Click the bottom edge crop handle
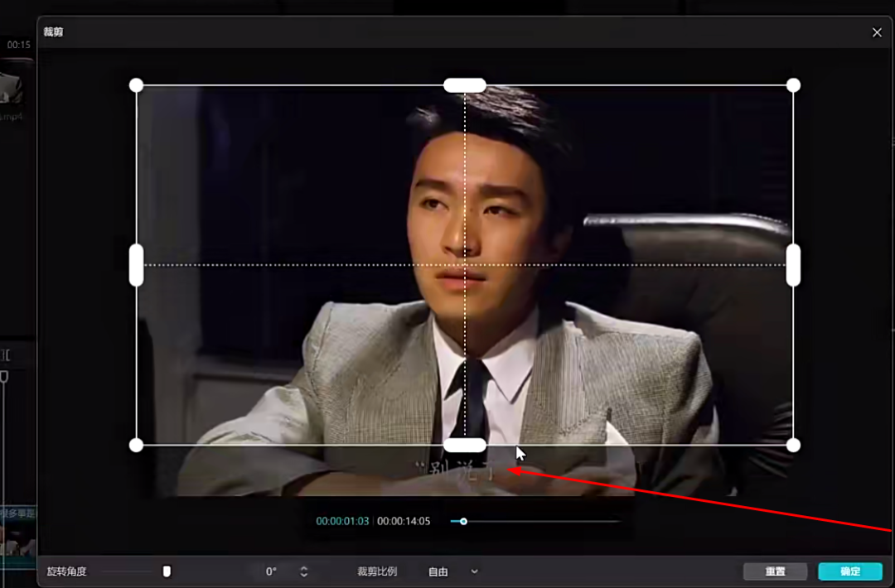Viewport: 895px width, 588px height. tap(465, 446)
